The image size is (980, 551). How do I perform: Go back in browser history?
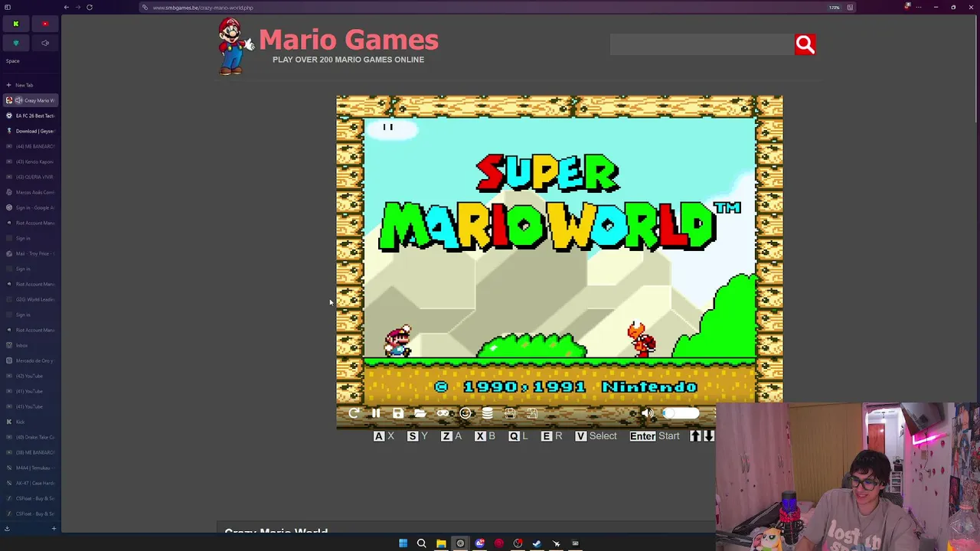[67, 8]
